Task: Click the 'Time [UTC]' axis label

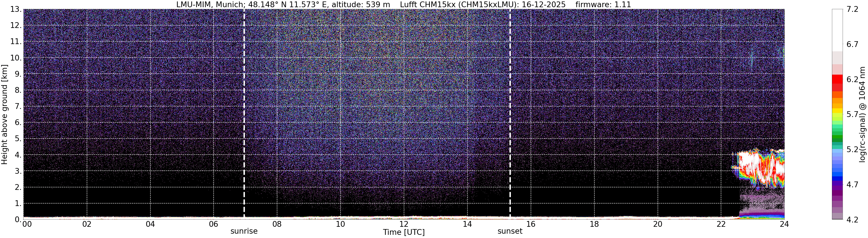Action: (x=404, y=232)
